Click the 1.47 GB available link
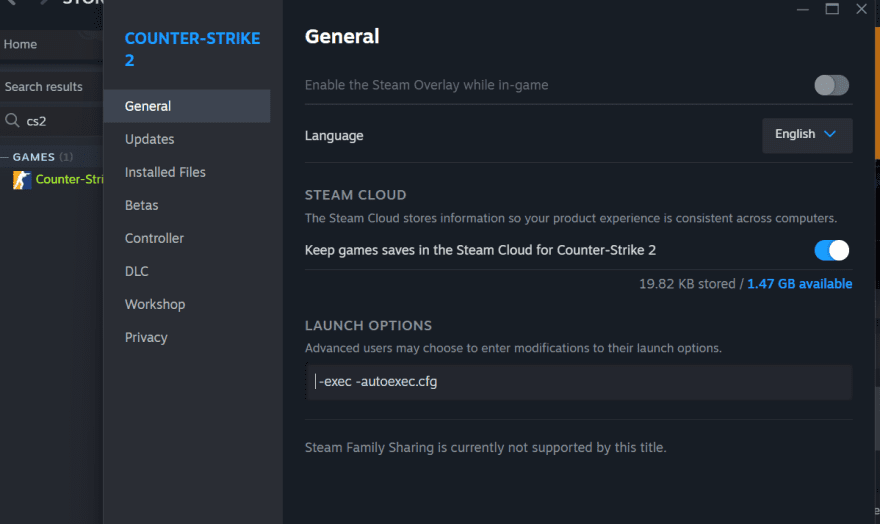Image resolution: width=880 pixels, height=524 pixels. coord(799,284)
